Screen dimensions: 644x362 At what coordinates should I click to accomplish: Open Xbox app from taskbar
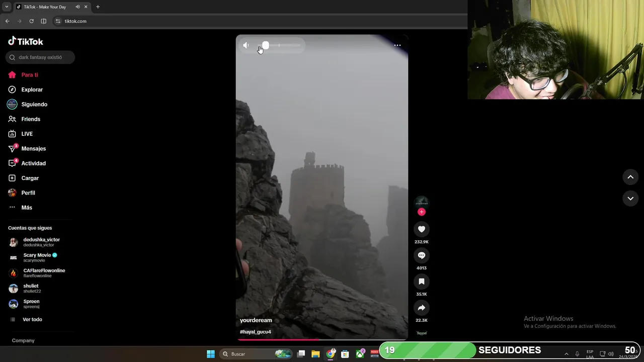[x=360, y=354]
